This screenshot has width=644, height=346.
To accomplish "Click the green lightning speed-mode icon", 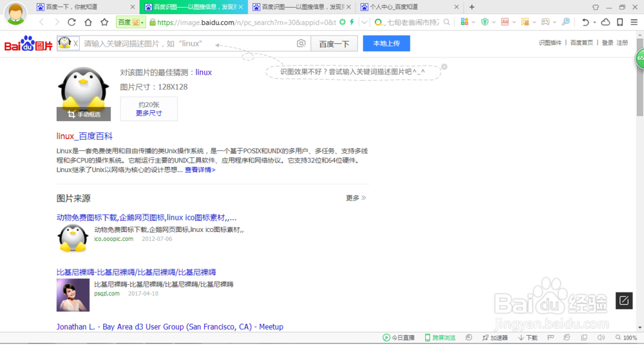I will [x=352, y=22].
